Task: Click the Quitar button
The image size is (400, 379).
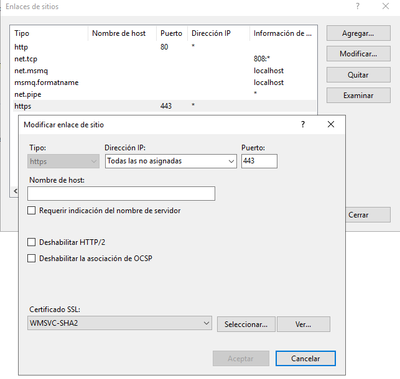Action: [x=358, y=75]
